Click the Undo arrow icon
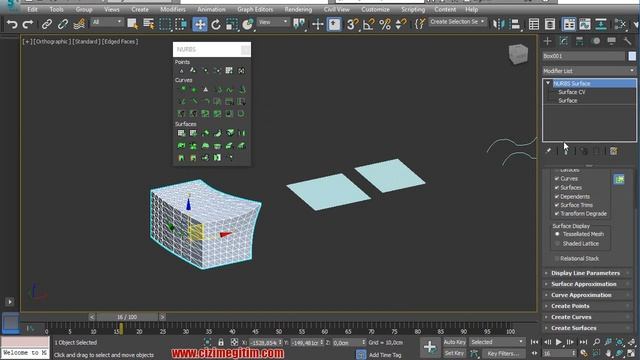This screenshot has width=640, height=360. click(12, 24)
